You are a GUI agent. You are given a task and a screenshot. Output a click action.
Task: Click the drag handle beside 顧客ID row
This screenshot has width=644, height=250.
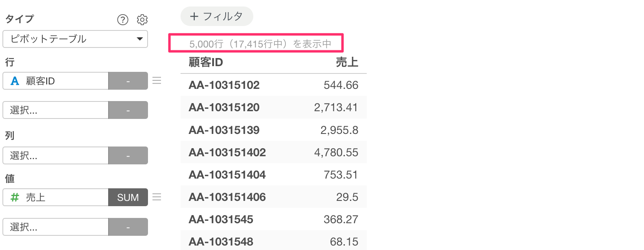click(157, 81)
